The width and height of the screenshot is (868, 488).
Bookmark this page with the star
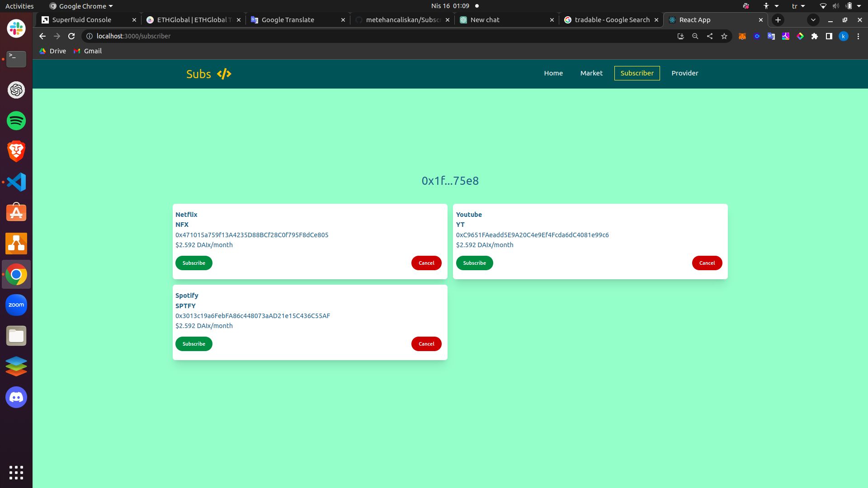point(724,36)
